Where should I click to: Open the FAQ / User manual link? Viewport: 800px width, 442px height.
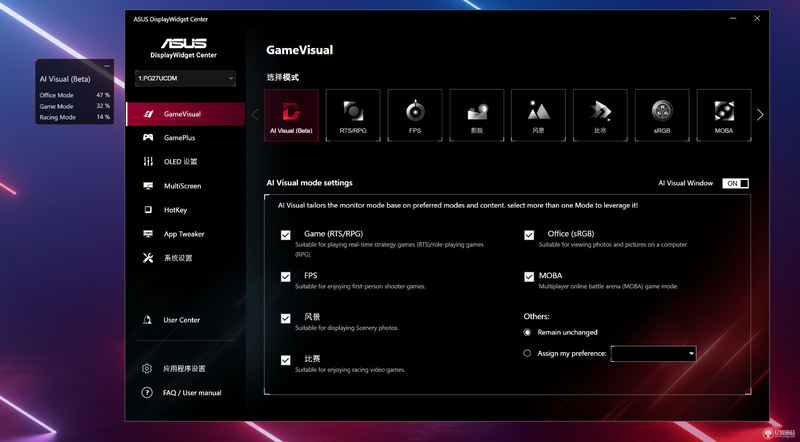[192, 392]
